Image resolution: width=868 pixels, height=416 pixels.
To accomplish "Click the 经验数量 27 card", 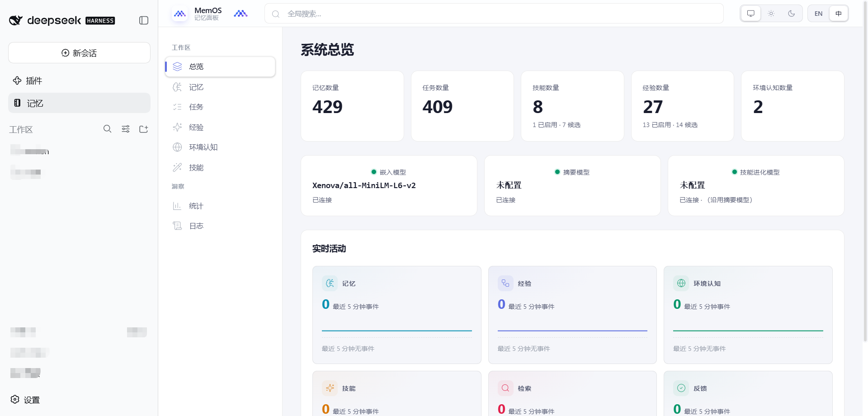I will [683, 106].
